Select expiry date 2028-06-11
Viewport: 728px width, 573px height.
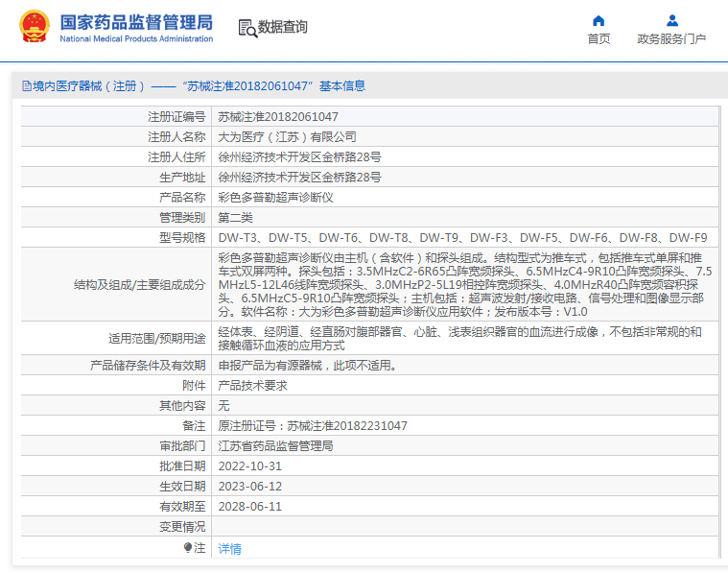tap(249, 507)
